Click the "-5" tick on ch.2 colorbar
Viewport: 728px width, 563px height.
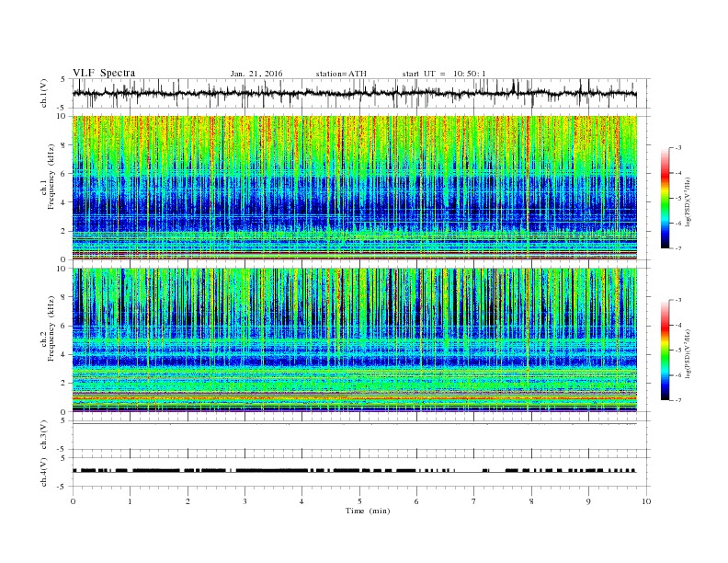pos(677,350)
